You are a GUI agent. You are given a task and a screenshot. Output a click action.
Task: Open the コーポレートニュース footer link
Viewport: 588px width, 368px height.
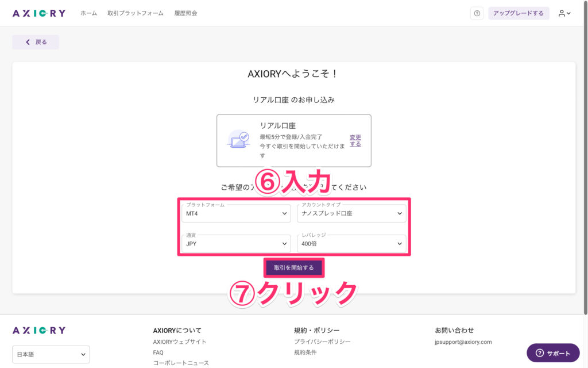click(x=181, y=363)
